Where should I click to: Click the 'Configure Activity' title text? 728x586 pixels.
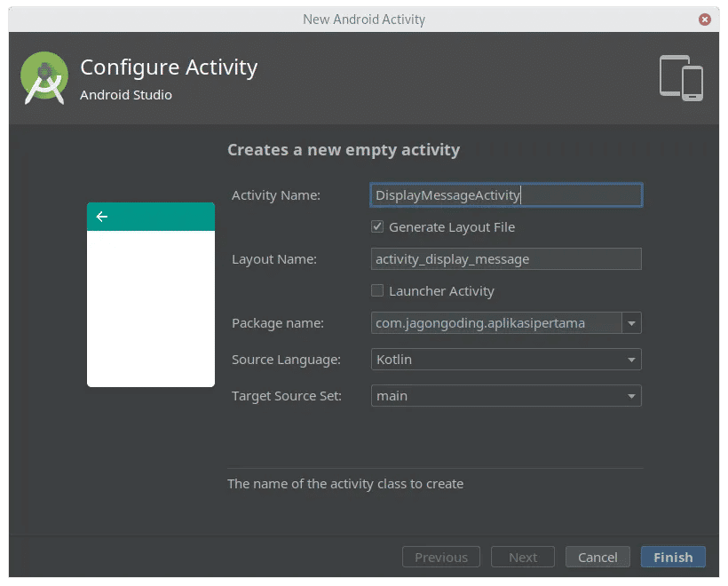click(x=169, y=67)
